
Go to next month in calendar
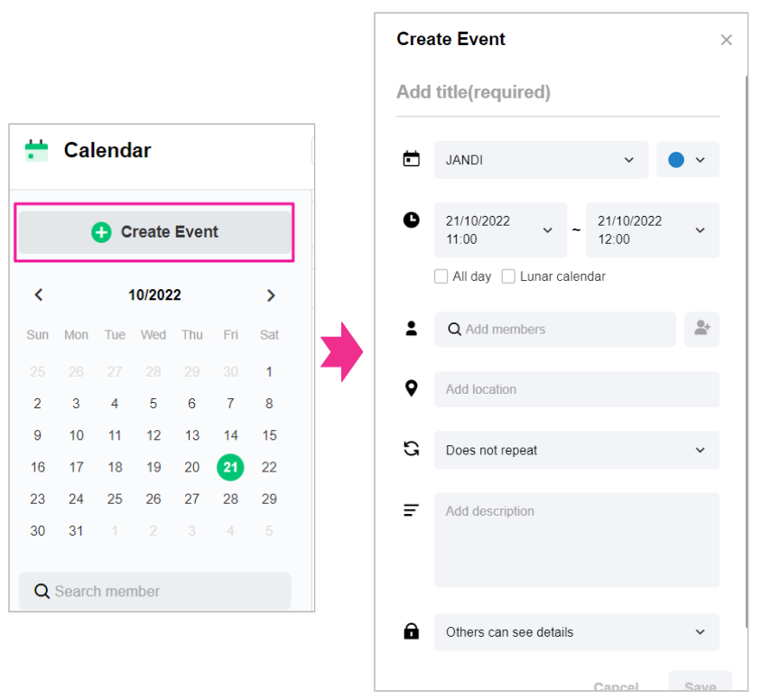point(271,294)
